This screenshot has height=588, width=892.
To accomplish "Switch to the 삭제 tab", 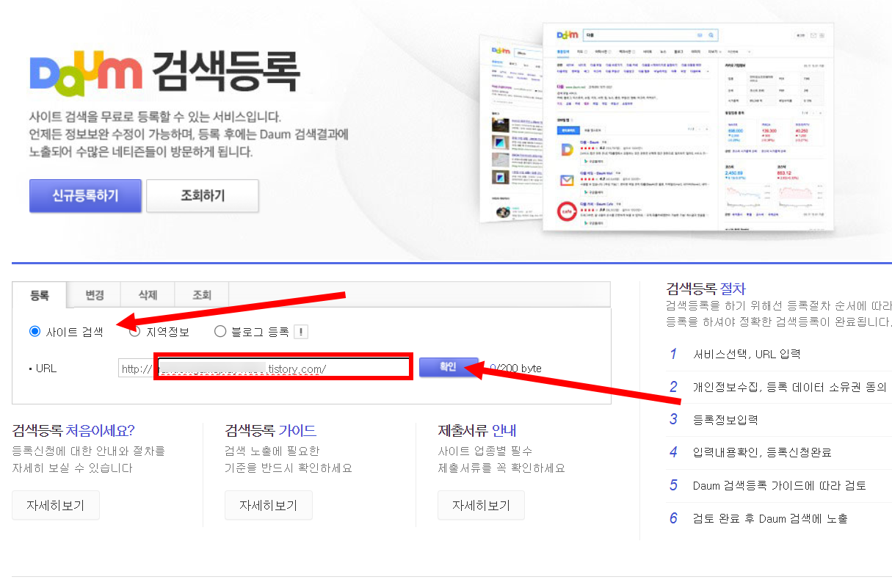I will click(148, 295).
